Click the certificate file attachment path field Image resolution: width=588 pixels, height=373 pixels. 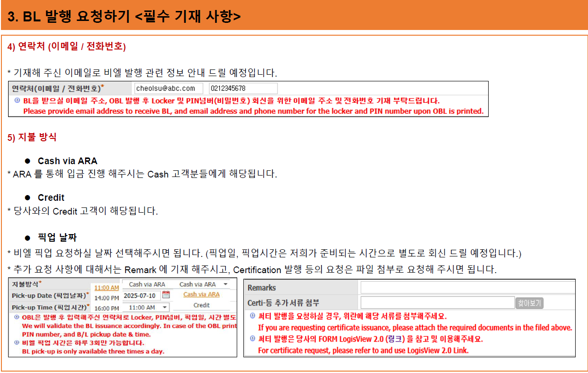tap(436, 303)
